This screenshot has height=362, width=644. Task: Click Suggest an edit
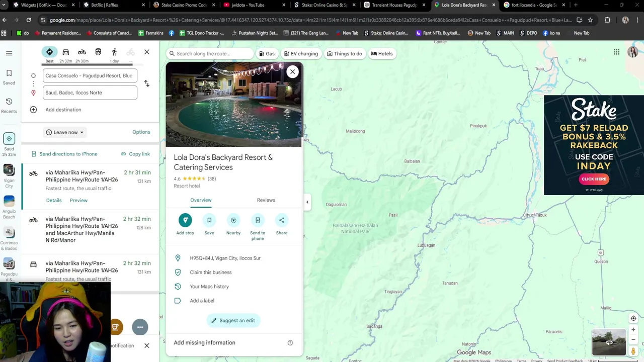pos(233,320)
